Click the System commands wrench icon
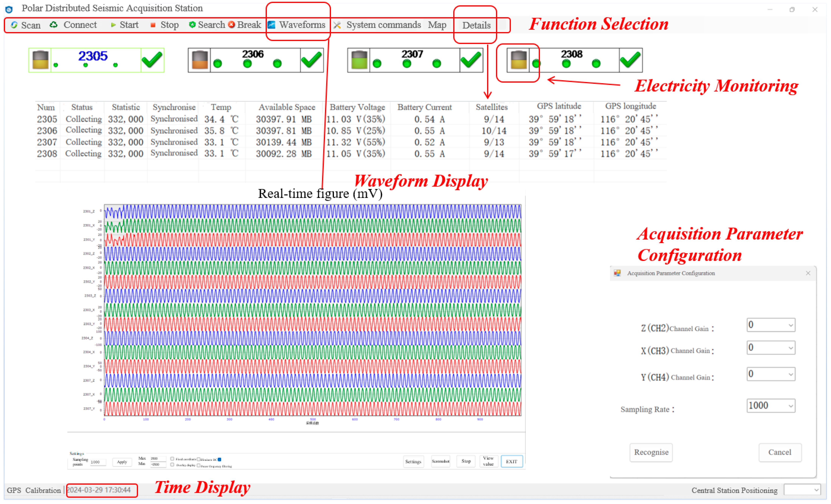The height and width of the screenshot is (504, 831). pos(337,25)
